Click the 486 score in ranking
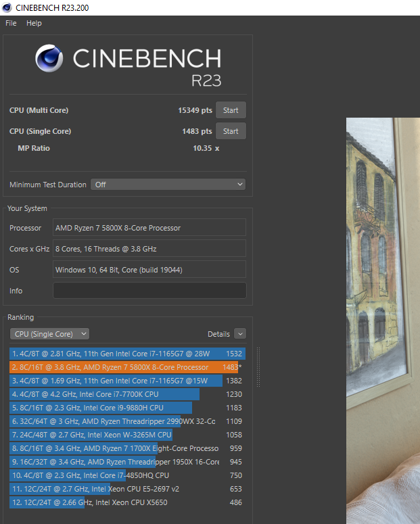The width and height of the screenshot is (420, 524). [236, 502]
